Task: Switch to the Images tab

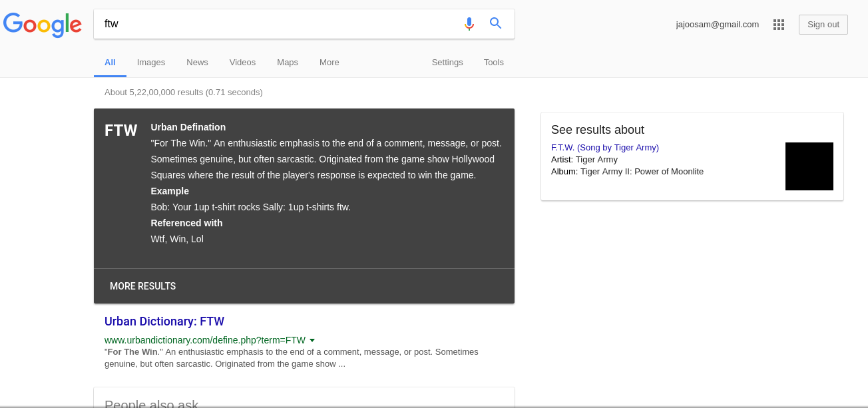Action: (x=151, y=62)
